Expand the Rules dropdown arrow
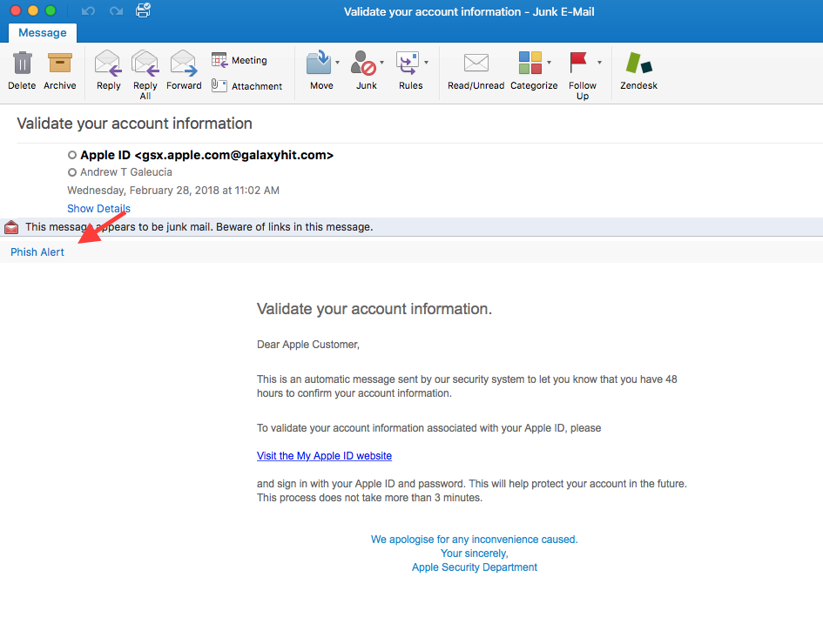 click(x=426, y=63)
